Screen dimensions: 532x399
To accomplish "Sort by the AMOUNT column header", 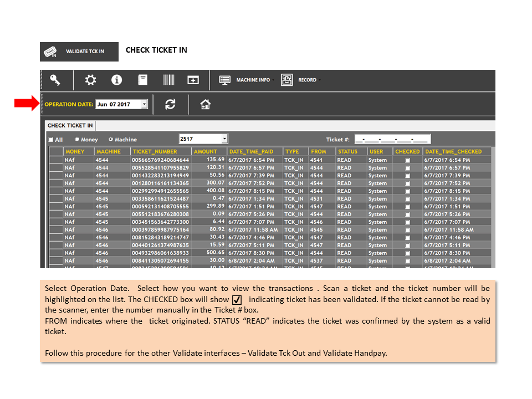I will (205, 152).
